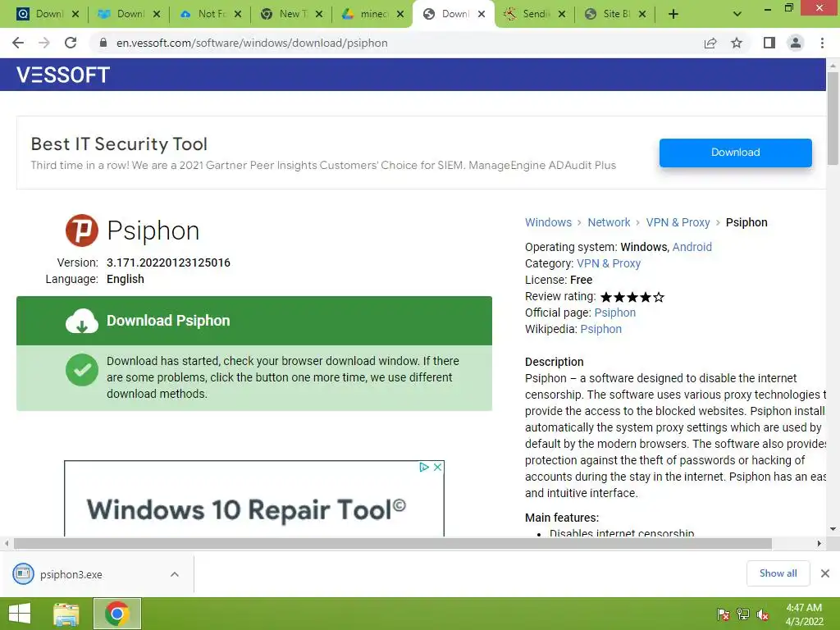Click Chrome icon in taskbar
Viewport: 840px width, 630px height.
pyautogui.click(x=117, y=614)
